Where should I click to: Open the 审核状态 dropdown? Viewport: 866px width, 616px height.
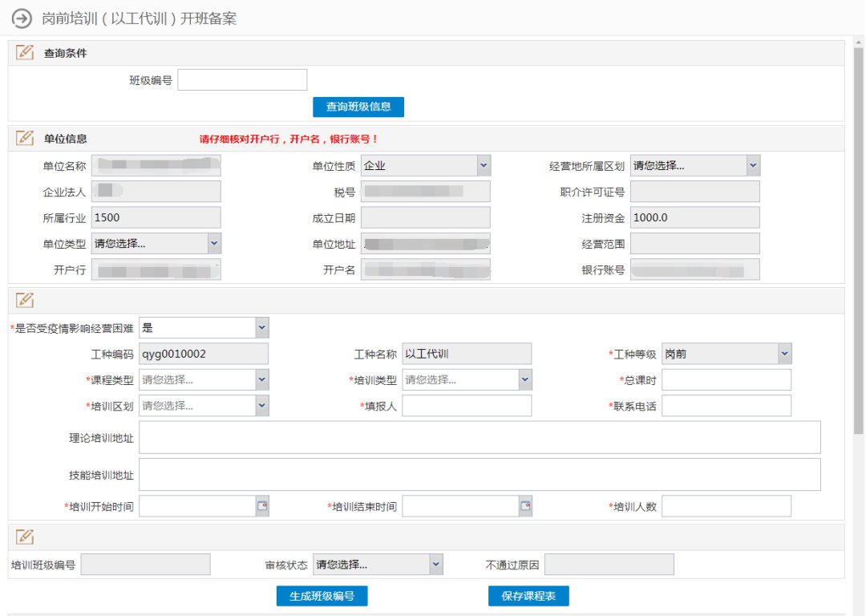click(435, 565)
